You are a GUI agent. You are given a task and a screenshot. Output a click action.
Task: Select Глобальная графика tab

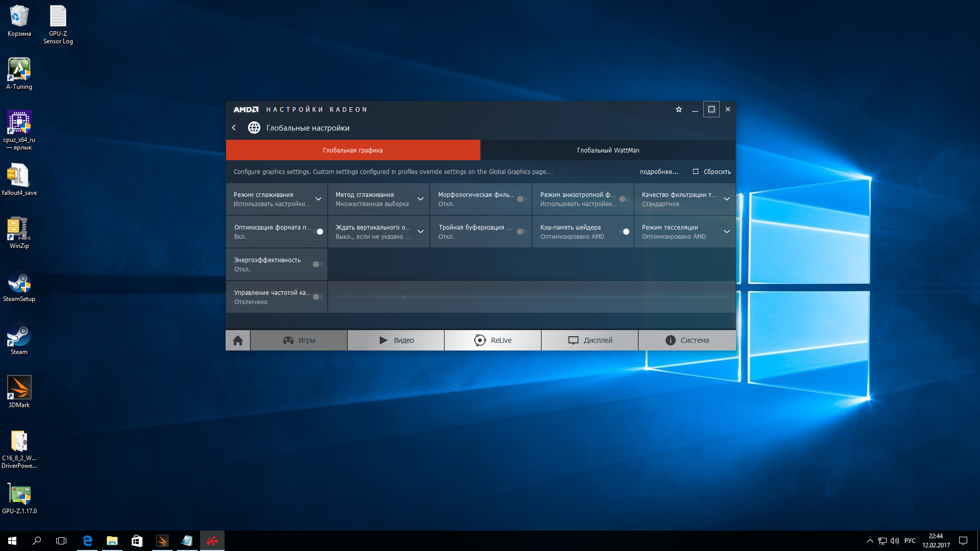pyautogui.click(x=353, y=150)
